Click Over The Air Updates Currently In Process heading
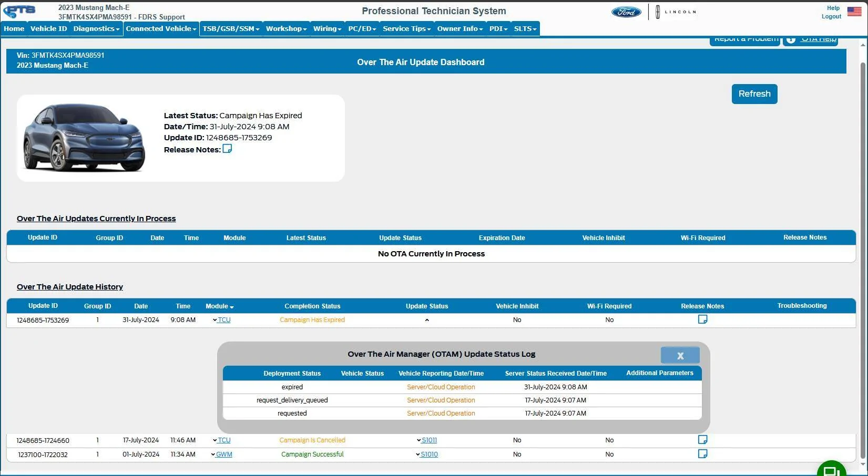868x476 pixels. [x=96, y=219]
